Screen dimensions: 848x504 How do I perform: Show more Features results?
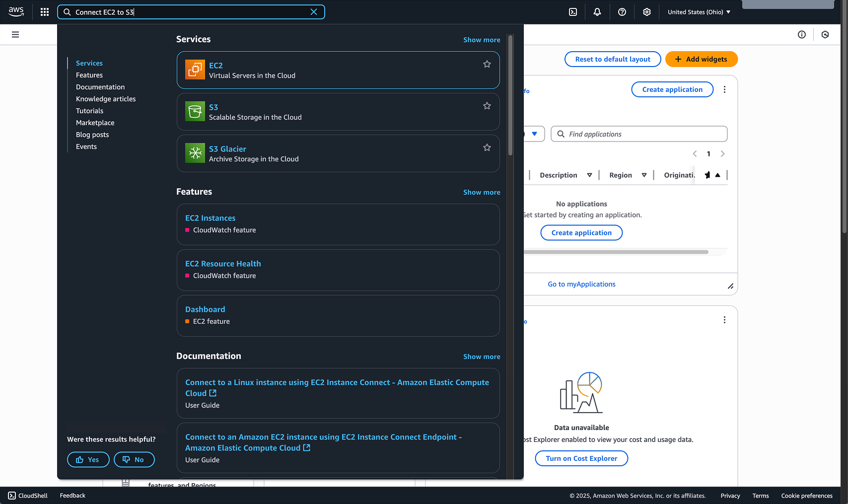click(x=482, y=192)
